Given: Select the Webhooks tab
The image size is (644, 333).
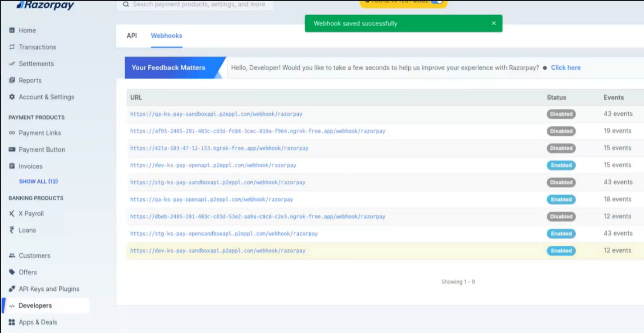Looking at the screenshot, I should (x=166, y=36).
